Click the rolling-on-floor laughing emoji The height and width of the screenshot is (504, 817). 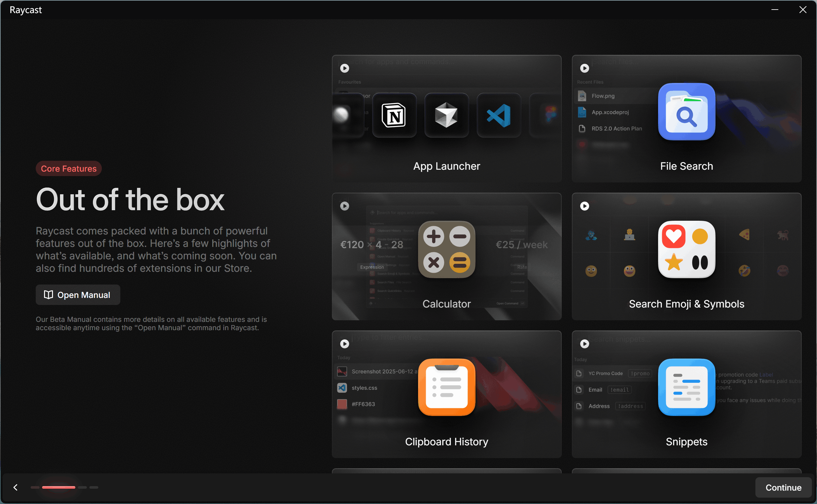[744, 271]
